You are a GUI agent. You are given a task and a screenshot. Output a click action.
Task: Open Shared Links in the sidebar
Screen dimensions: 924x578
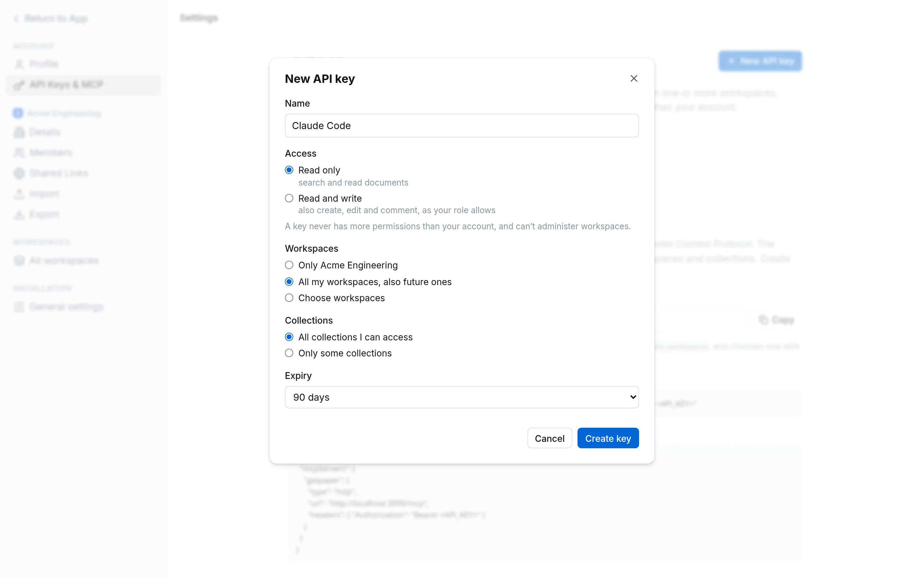tap(83, 173)
